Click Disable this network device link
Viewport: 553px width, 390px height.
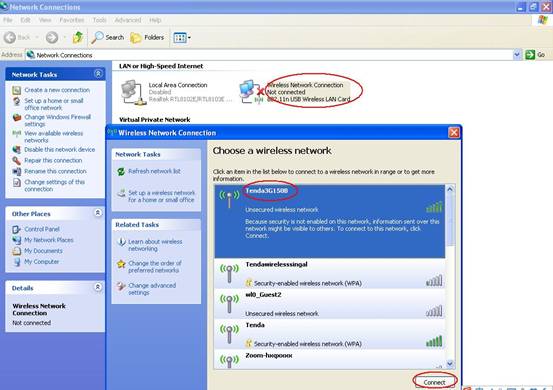pos(60,150)
